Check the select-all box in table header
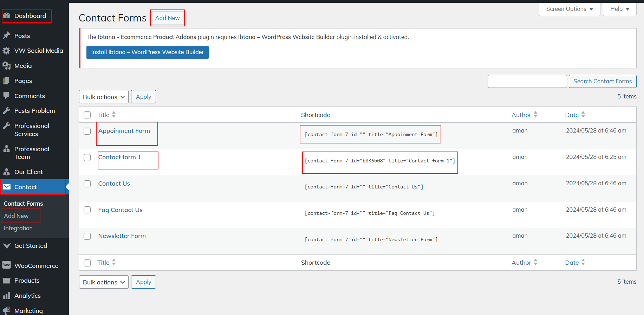This screenshot has height=315, width=644. point(87,115)
